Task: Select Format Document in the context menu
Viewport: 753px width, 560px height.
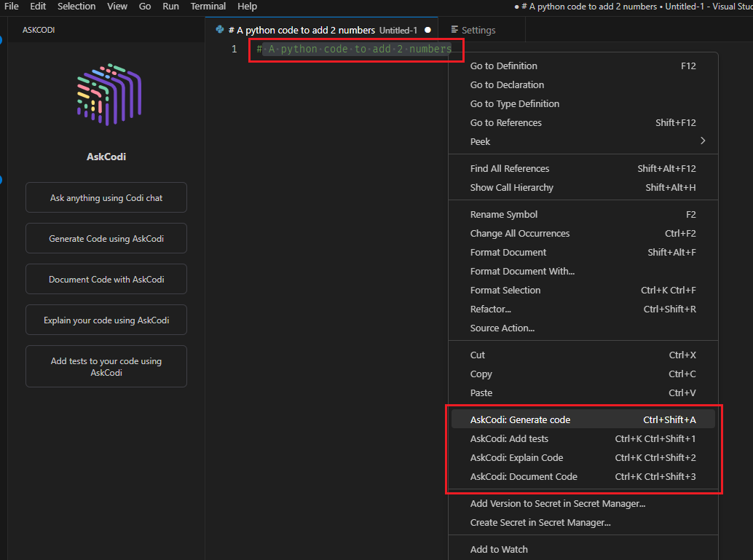Action: pyautogui.click(x=508, y=252)
